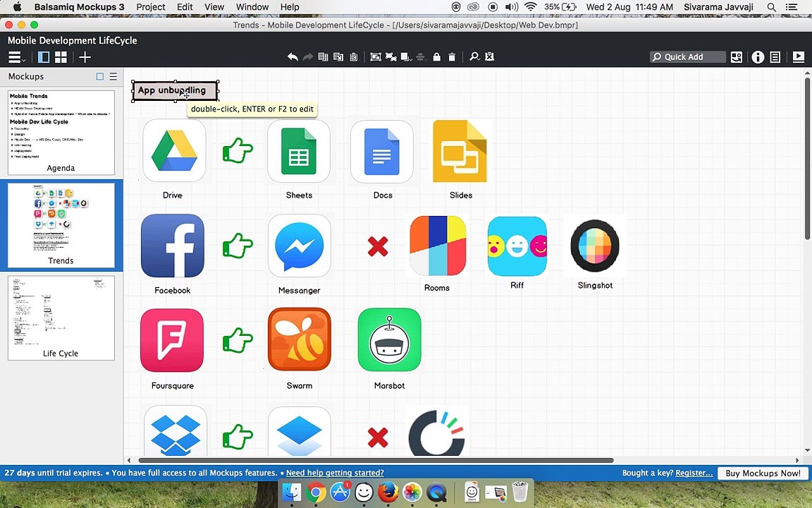The image size is (812, 508).
Task: Select the Facebook app icon
Action: [x=173, y=246]
